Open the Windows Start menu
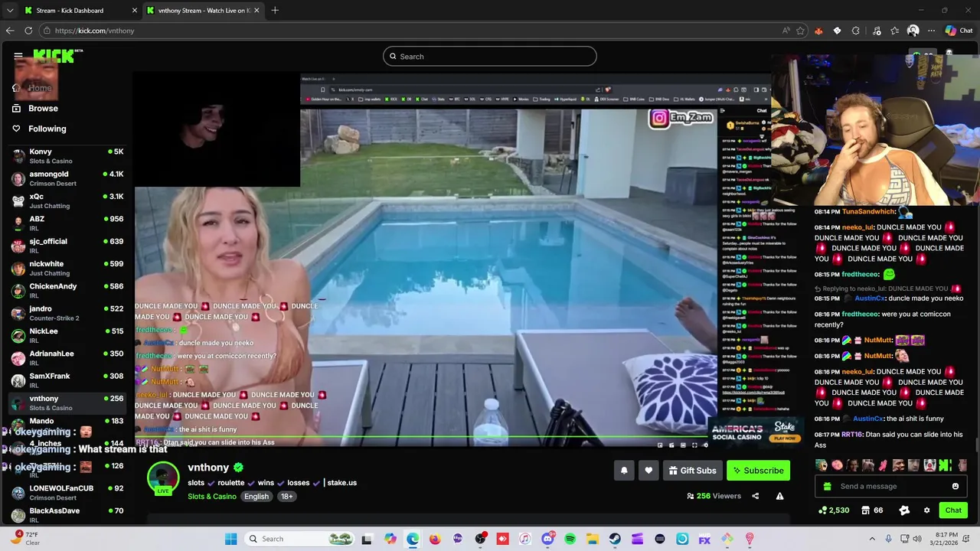Viewport: 980px width, 551px height. [x=231, y=539]
